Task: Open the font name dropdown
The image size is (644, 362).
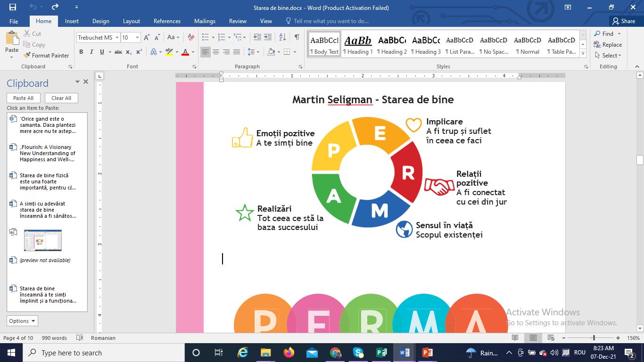Action: 117,38
